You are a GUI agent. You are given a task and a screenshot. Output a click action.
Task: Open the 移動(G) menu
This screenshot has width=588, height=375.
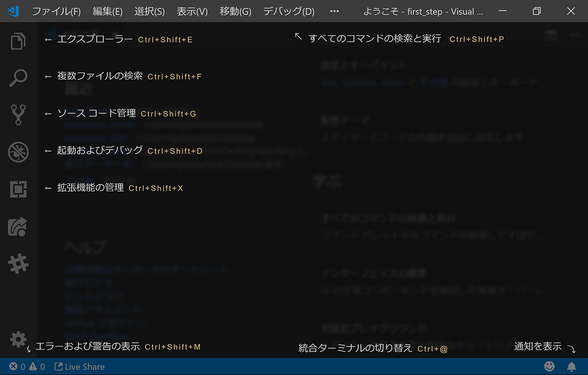pos(235,11)
